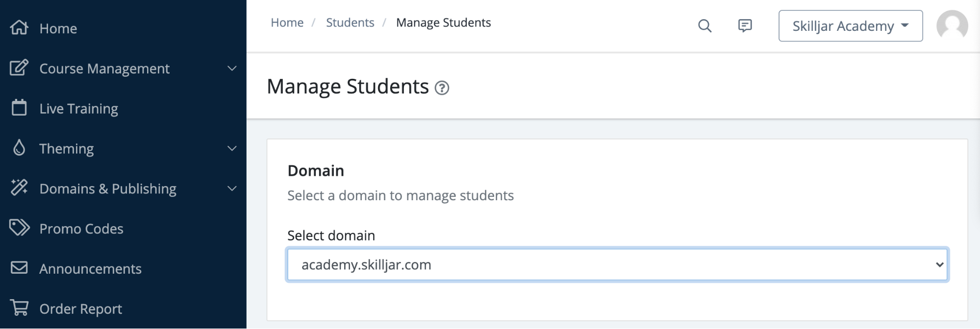
Task: Click the Manage Students breadcrumb text
Action: [x=443, y=23]
